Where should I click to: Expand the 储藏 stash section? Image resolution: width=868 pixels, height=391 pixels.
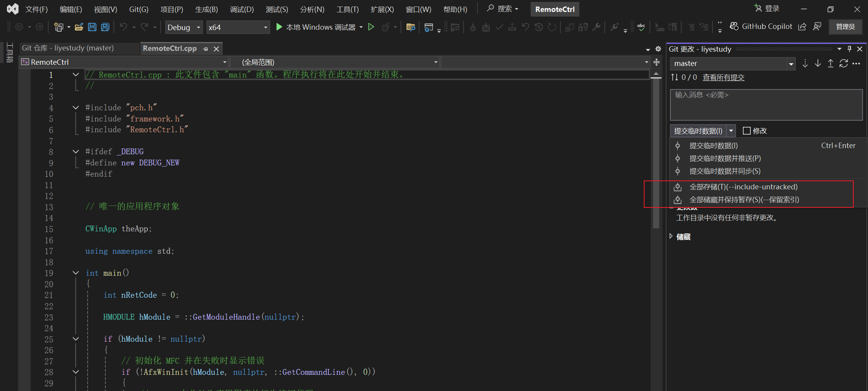pos(671,236)
